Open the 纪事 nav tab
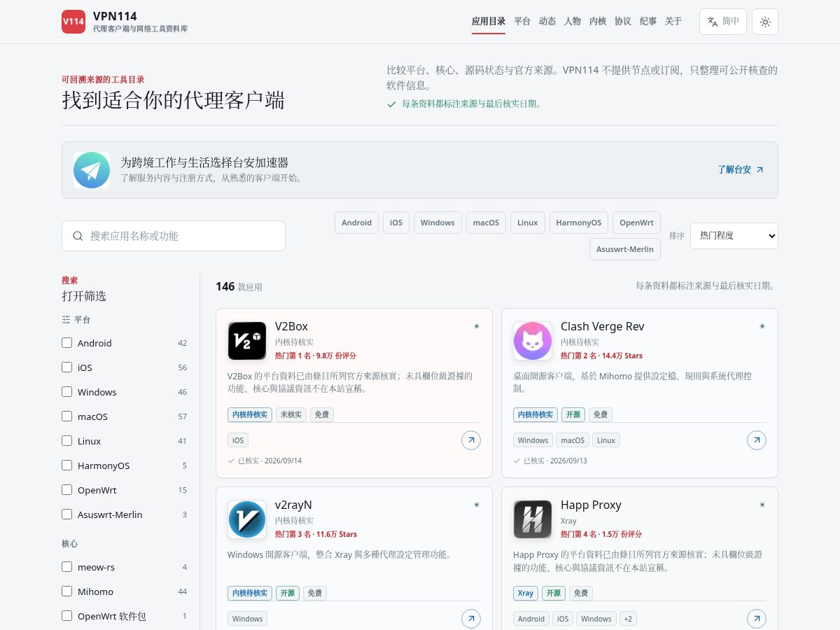Screen dimensions: 840x630 (648, 22)
